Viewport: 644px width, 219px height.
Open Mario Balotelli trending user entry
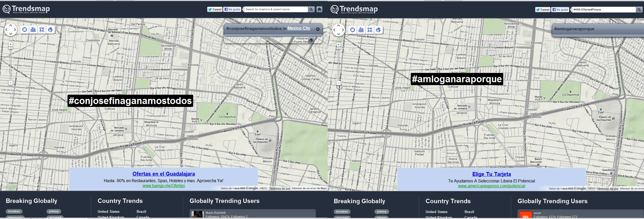click(252, 214)
